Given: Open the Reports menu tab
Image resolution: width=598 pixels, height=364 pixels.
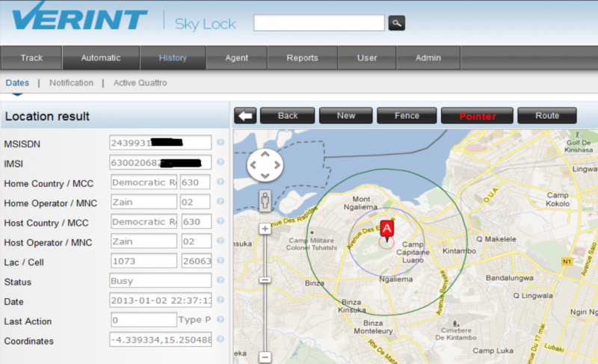Looking at the screenshot, I should pos(303,58).
